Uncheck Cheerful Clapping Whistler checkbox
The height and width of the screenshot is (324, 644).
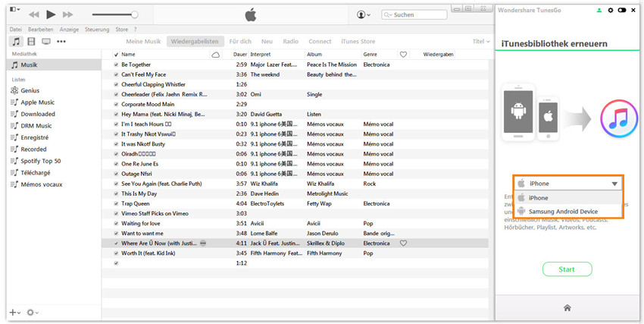point(116,84)
